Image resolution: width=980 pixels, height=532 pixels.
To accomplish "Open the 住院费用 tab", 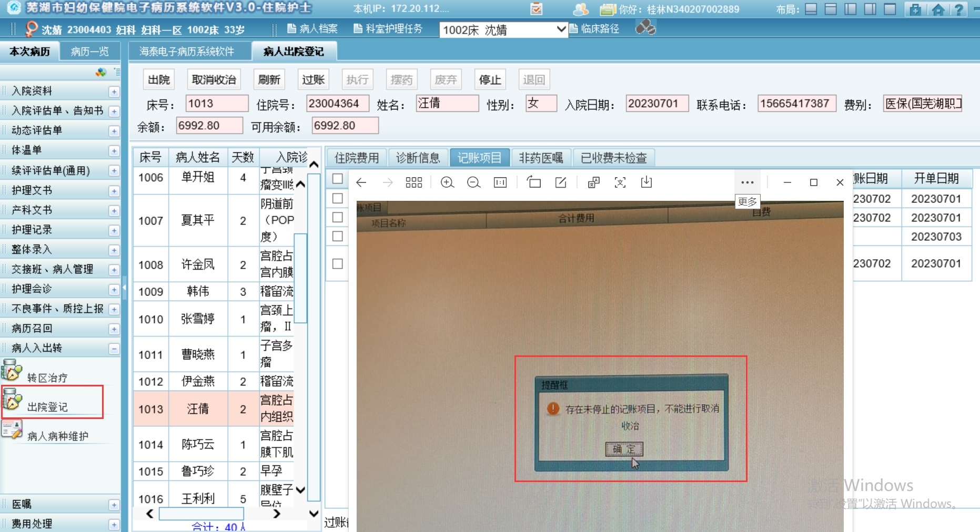I will pyautogui.click(x=357, y=158).
